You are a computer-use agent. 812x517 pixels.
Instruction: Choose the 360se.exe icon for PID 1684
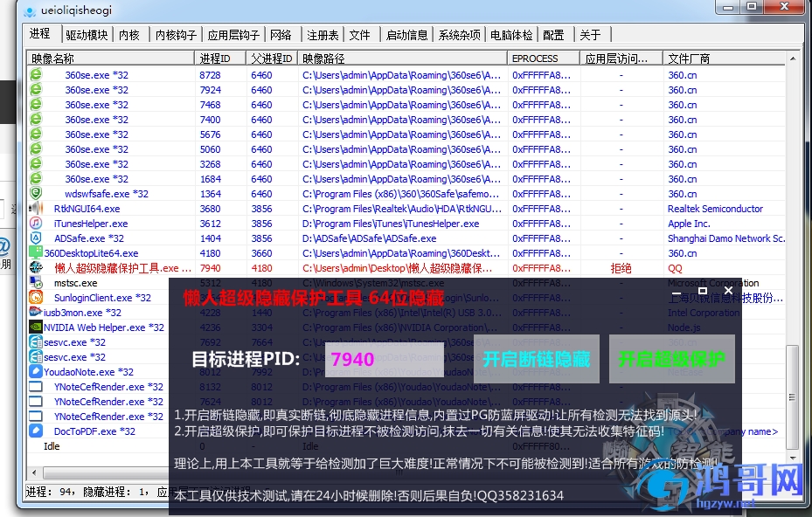[36, 178]
